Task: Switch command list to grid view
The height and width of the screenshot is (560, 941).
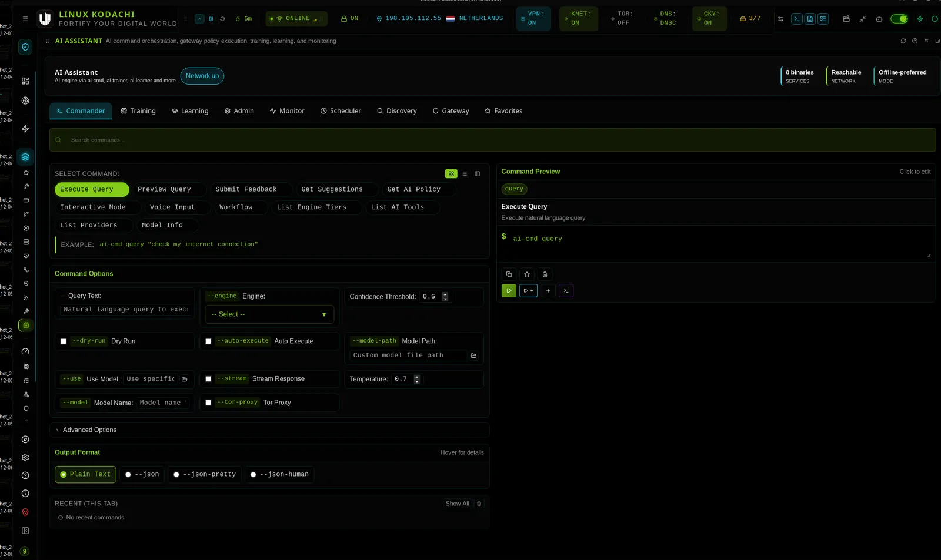Action: (451, 174)
